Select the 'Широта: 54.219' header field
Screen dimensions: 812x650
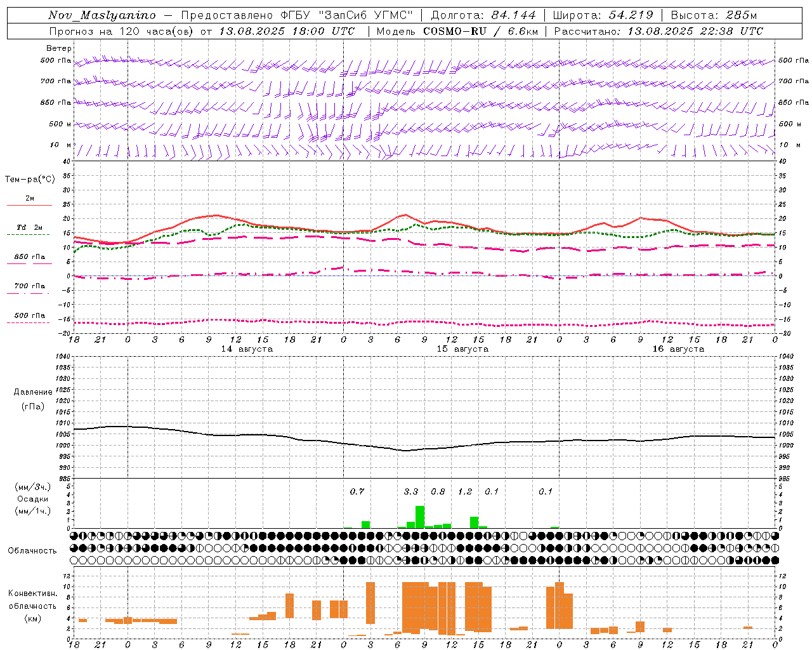coord(603,15)
